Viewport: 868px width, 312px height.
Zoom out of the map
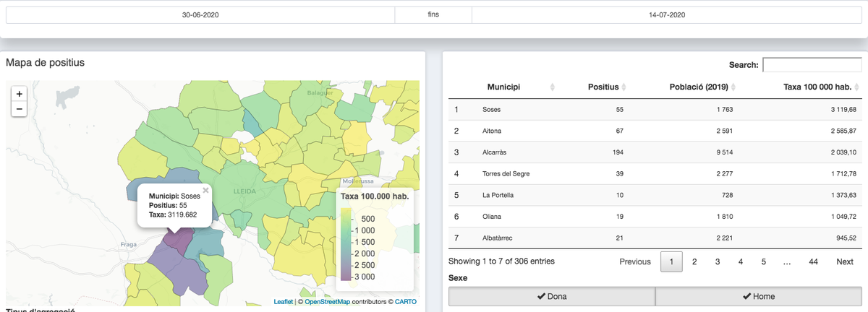click(x=19, y=110)
